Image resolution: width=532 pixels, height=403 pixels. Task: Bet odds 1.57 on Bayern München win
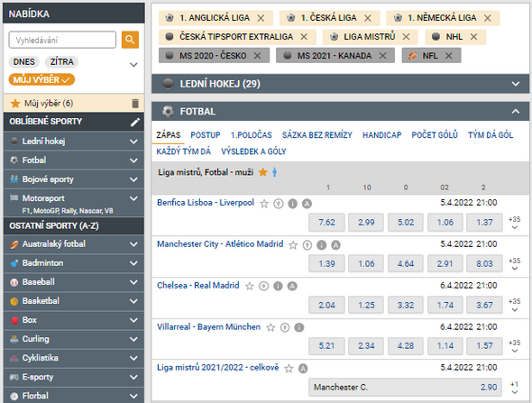484,346
